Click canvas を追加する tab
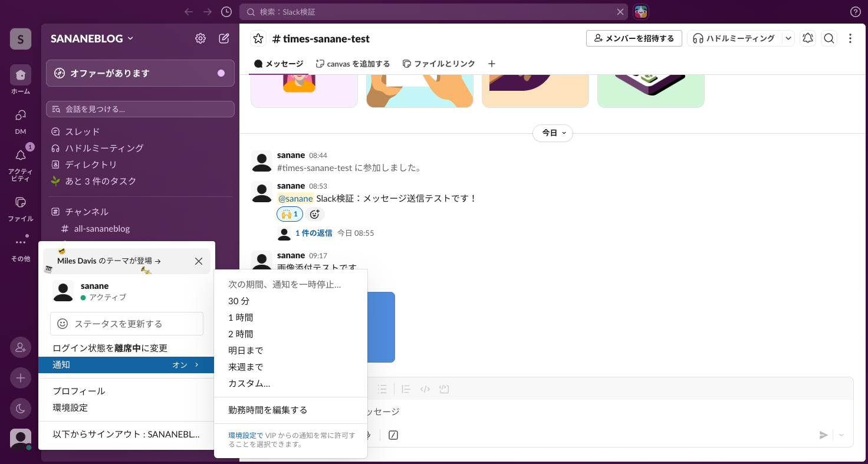This screenshot has height=464, width=868. tap(353, 64)
